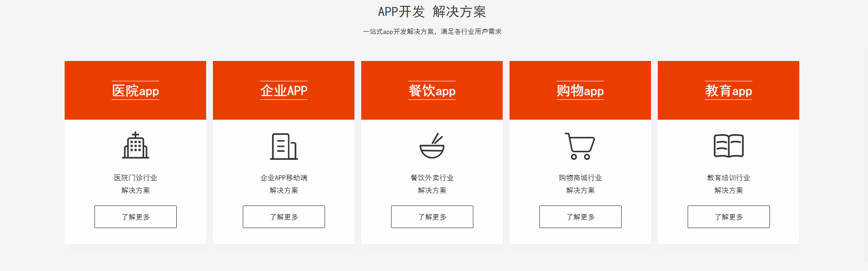The width and height of the screenshot is (868, 271).
Task: Click the enterprise office building icon
Action: [x=284, y=146]
